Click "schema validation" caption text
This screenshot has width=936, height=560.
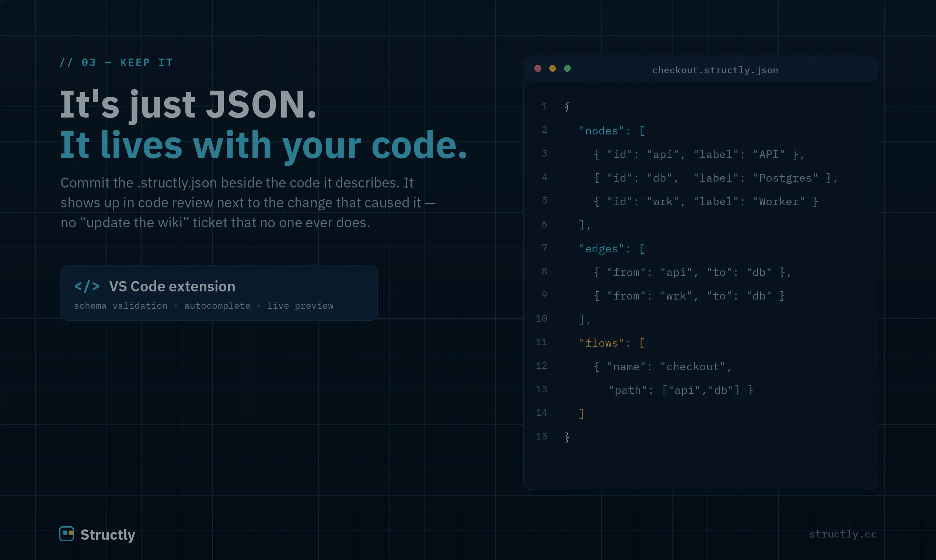click(121, 306)
